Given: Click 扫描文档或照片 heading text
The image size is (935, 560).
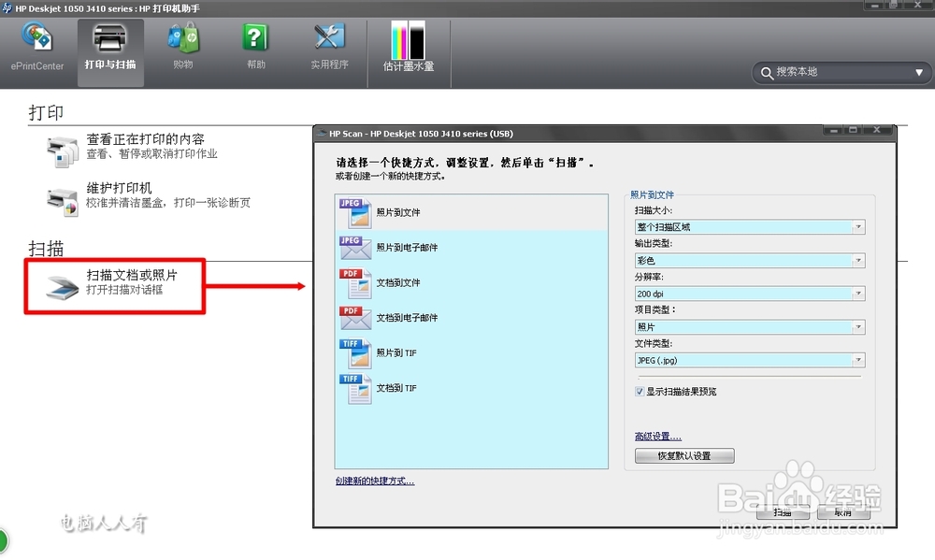Looking at the screenshot, I should pos(132,275).
